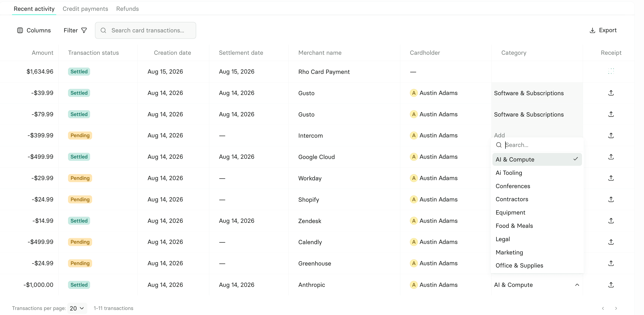Choose Food & Meals from the category list
The height and width of the screenshot is (315, 644).
tap(537, 226)
